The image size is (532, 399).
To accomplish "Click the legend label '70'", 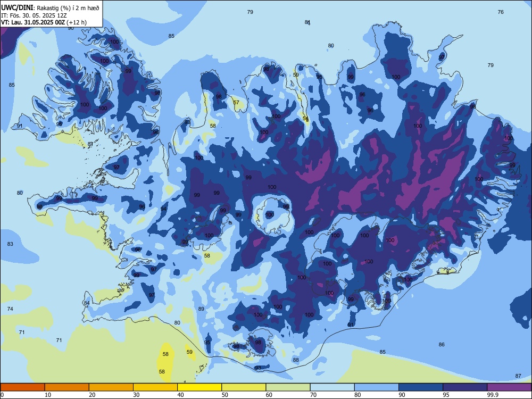I will [314, 395].
